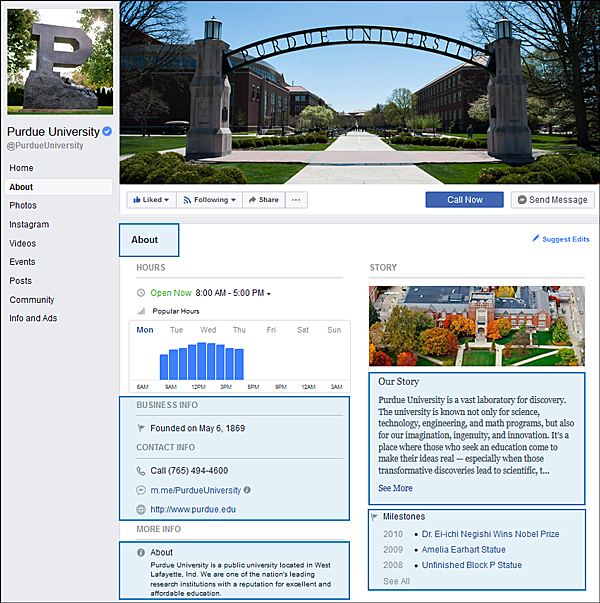Select the Wed tab in Popular Hours
Viewport: 600px width, 603px height.
click(208, 330)
